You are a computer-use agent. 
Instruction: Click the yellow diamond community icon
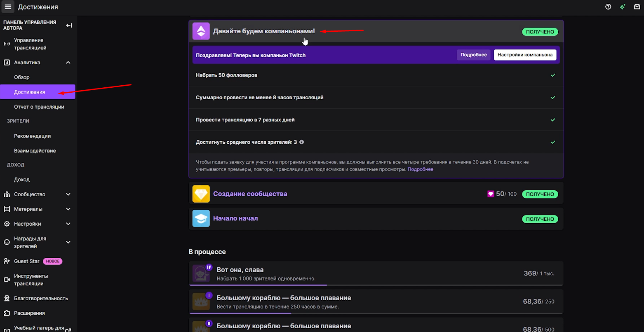click(201, 194)
